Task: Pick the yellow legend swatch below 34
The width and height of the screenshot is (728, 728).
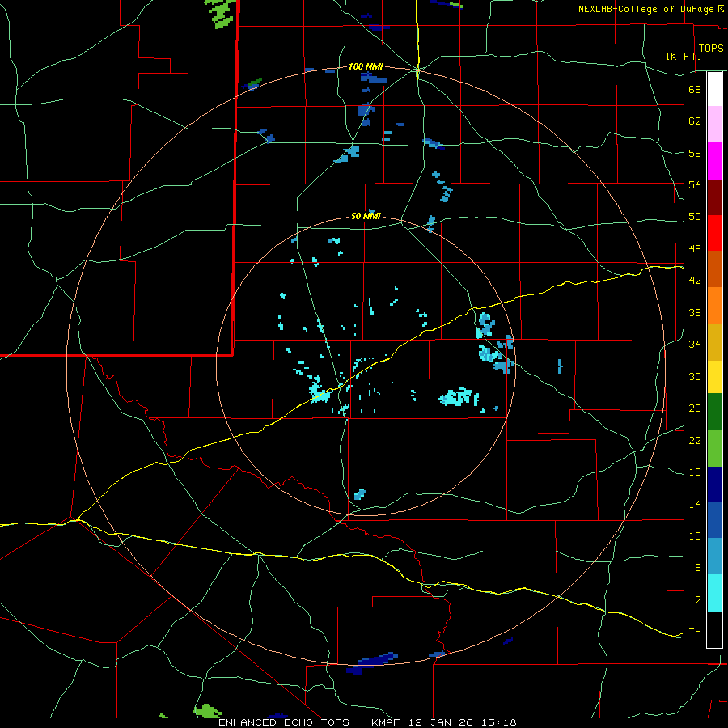Action: [x=714, y=376]
